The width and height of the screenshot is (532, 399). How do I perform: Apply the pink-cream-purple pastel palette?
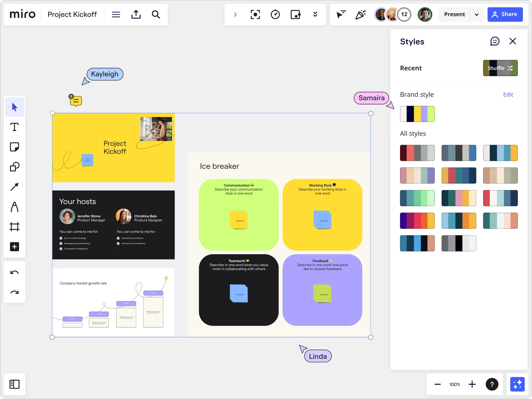tap(417, 176)
